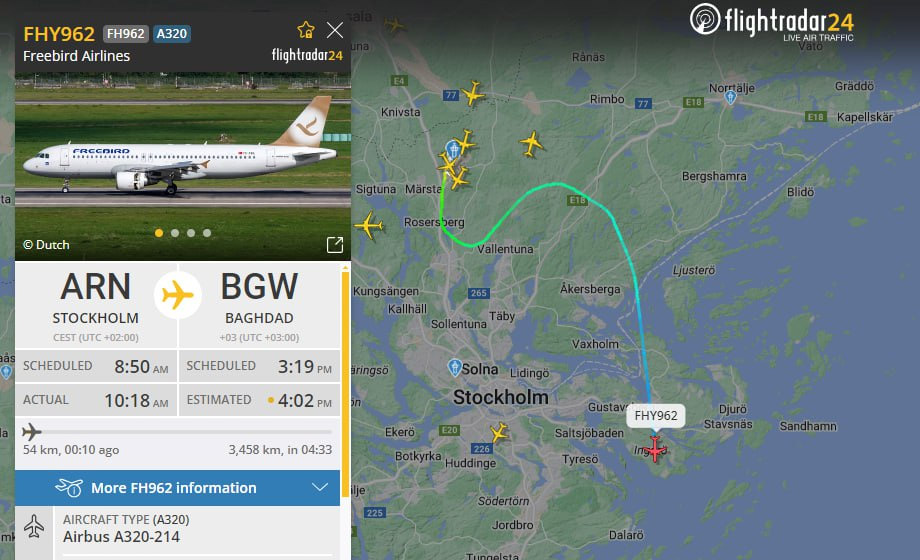The height and width of the screenshot is (560, 920).
Task: Click the Arlanda airport pin marker
Action: pyautogui.click(x=452, y=149)
